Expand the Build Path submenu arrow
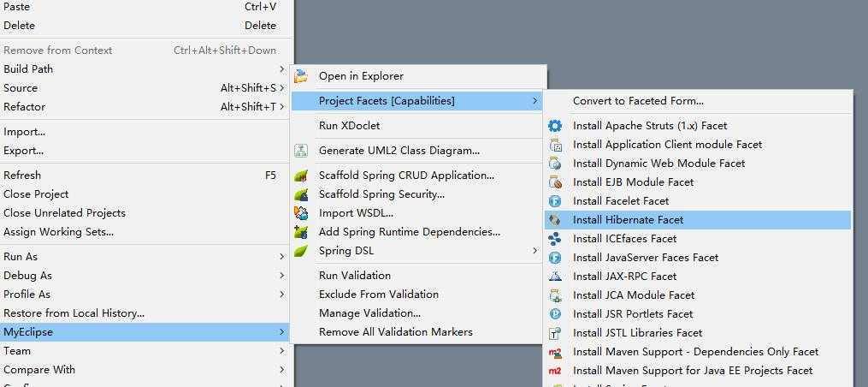 (281, 68)
